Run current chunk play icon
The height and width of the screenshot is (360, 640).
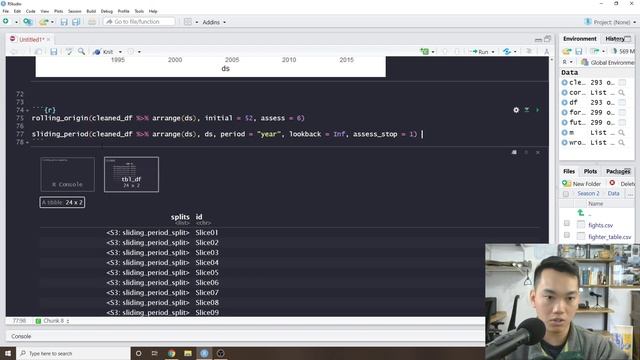pos(538,110)
